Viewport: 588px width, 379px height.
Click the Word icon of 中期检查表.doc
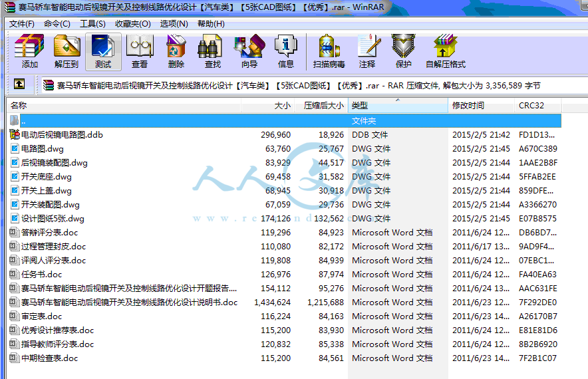pyautogui.click(x=14, y=358)
